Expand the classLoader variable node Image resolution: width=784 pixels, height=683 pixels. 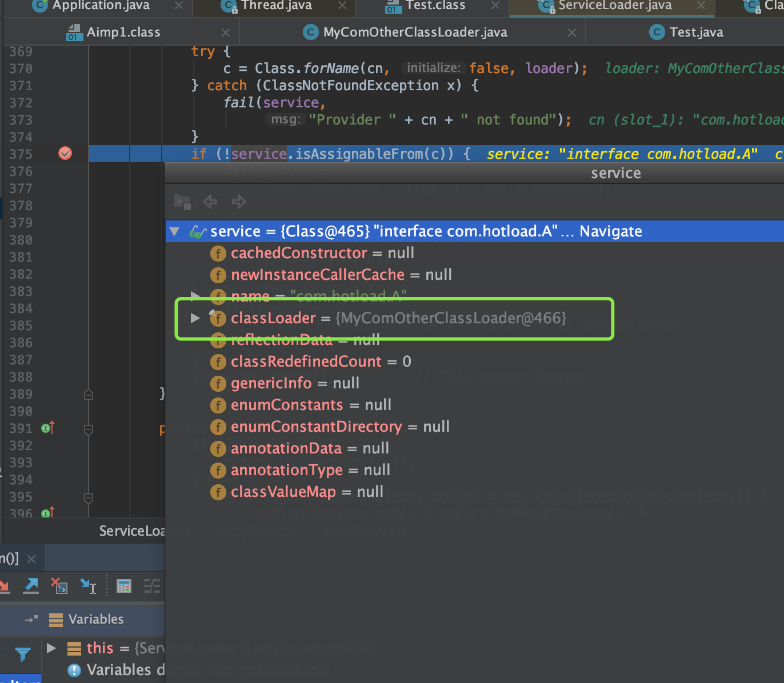[195, 319]
